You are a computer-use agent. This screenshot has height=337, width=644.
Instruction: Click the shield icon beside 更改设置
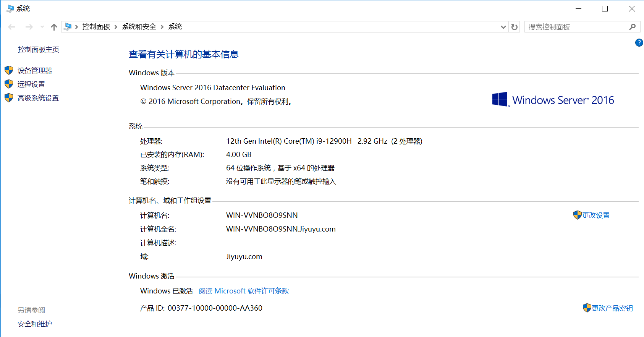pyautogui.click(x=577, y=215)
